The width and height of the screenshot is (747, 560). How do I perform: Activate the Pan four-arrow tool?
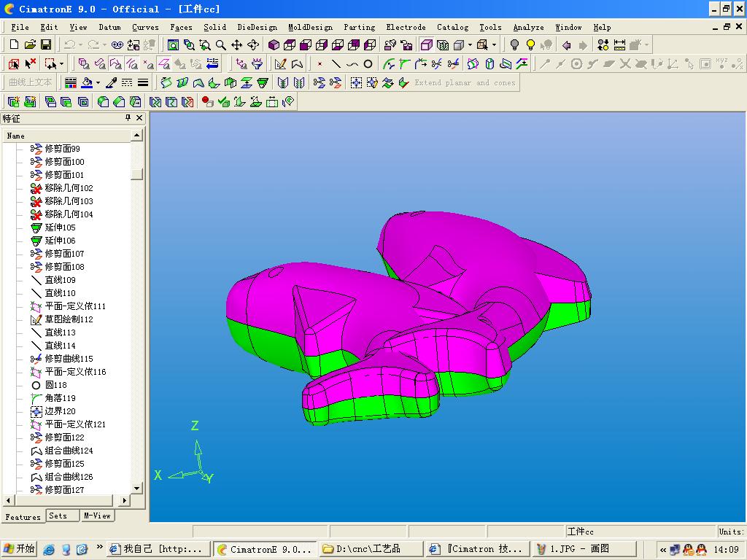(237, 44)
